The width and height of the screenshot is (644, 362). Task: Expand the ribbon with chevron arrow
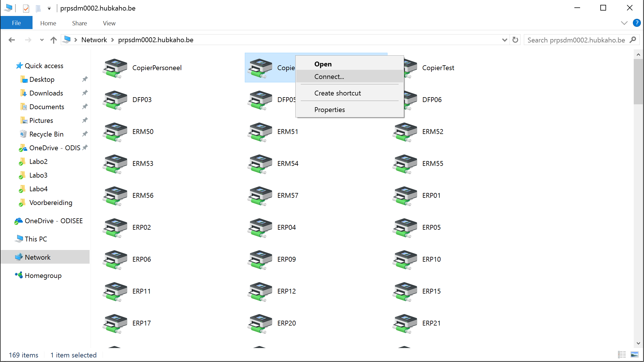[624, 23]
